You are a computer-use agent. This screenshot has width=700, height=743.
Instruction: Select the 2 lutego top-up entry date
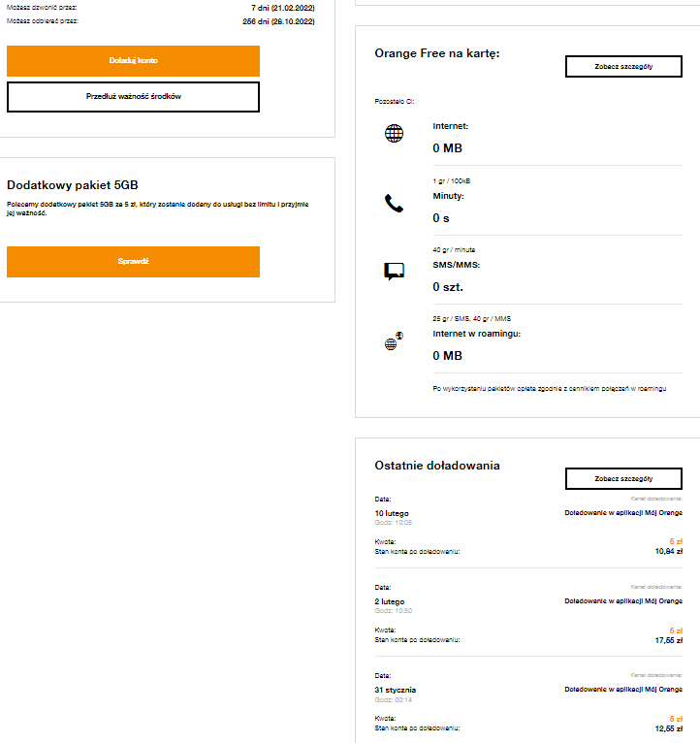point(389,601)
